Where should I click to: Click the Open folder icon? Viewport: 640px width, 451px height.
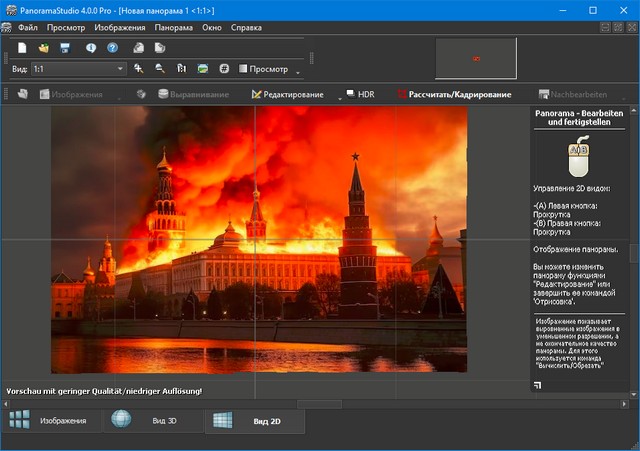[44, 48]
